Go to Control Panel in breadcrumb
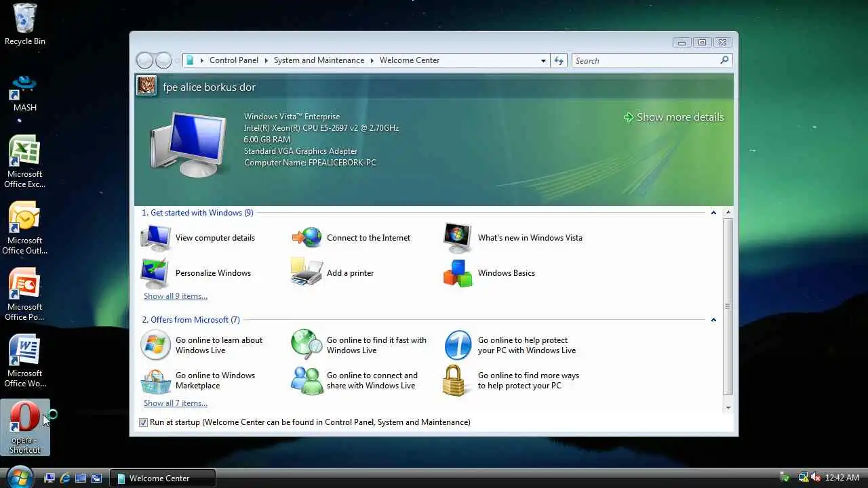Image resolution: width=868 pixels, height=488 pixels. coord(234,60)
